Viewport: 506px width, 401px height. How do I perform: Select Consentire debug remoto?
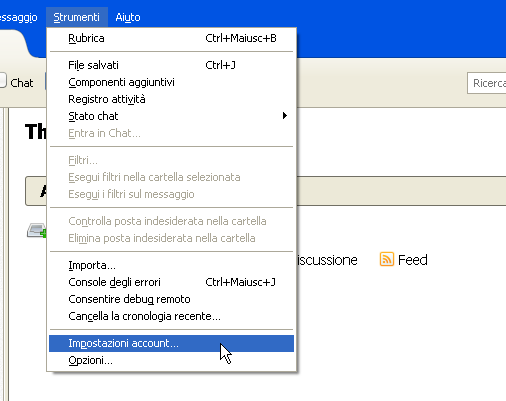point(171,299)
